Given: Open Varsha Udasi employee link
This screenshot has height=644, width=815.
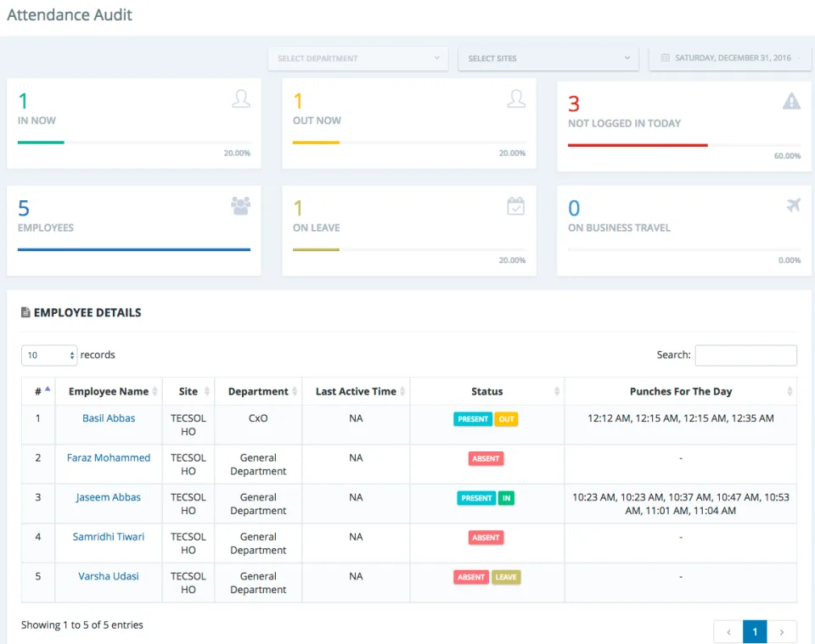Looking at the screenshot, I should point(109,576).
